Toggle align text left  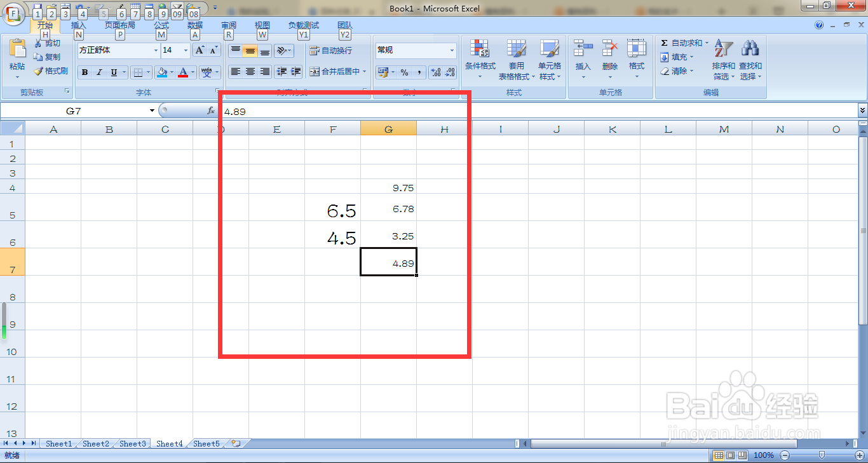pyautogui.click(x=236, y=72)
